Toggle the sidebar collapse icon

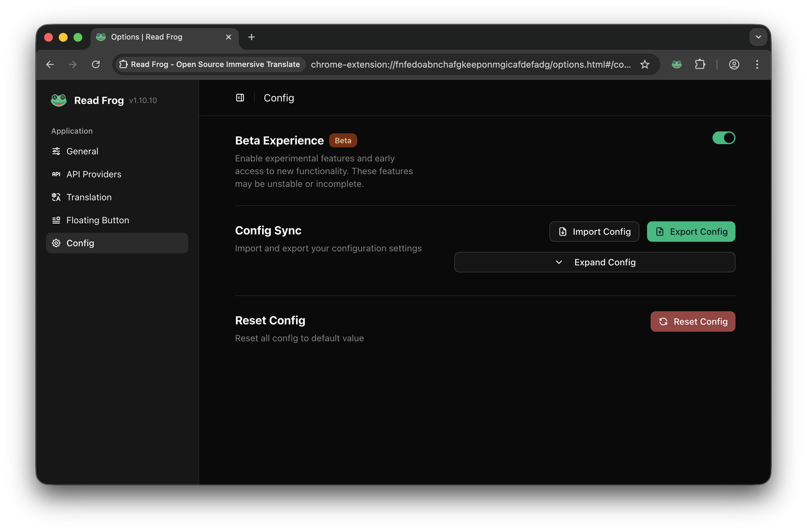(240, 98)
